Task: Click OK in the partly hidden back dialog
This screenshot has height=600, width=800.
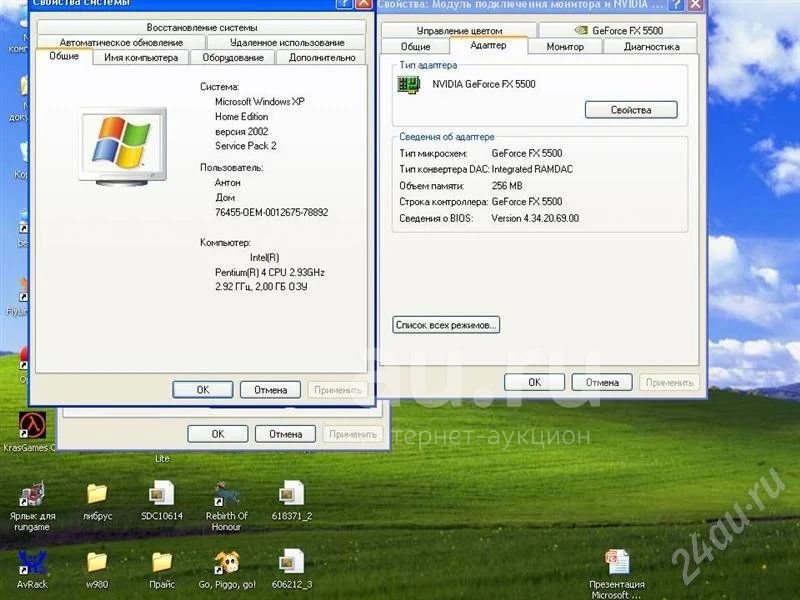Action: point(217,434)
